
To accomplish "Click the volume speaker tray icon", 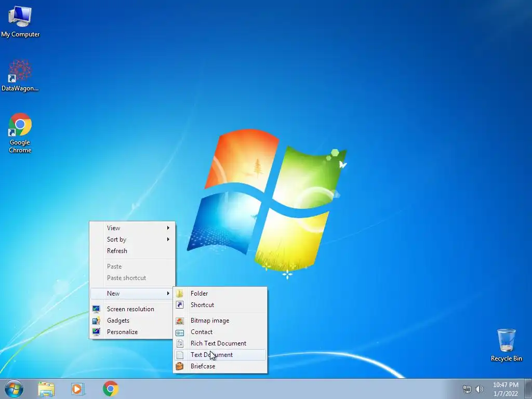I will coord(480,389).
